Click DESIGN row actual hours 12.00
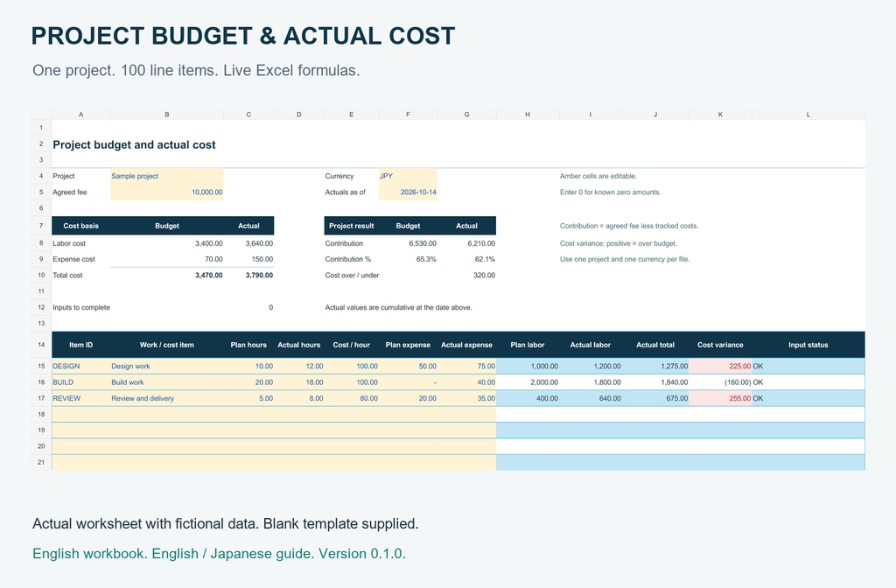Viewport: 896px width, 588px height. (x=299, y=367)
